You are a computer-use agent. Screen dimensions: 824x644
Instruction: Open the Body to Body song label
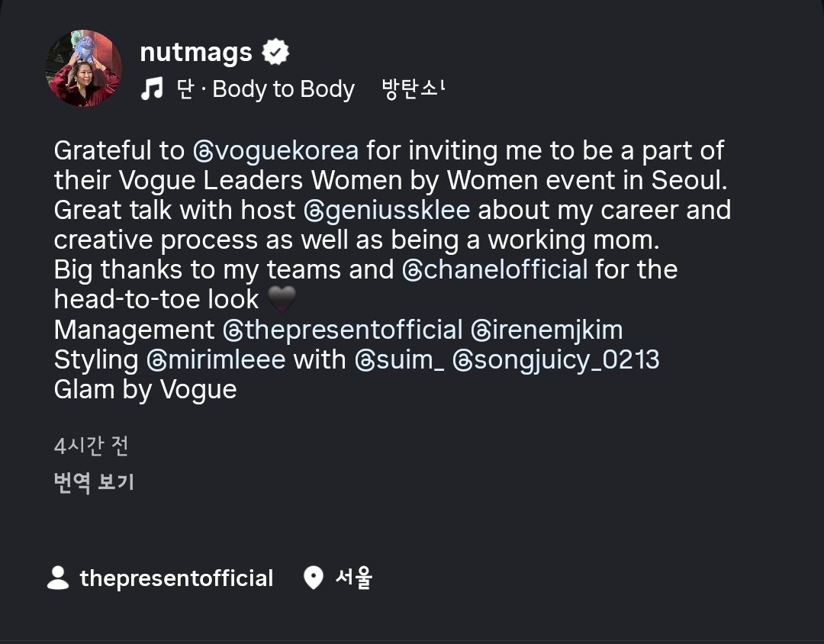[x=266, y=89]
